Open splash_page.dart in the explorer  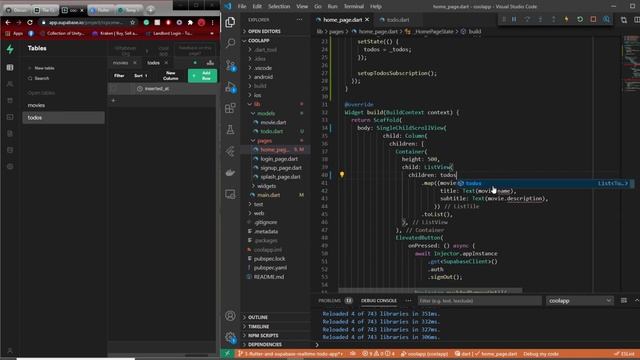point(280,177)
